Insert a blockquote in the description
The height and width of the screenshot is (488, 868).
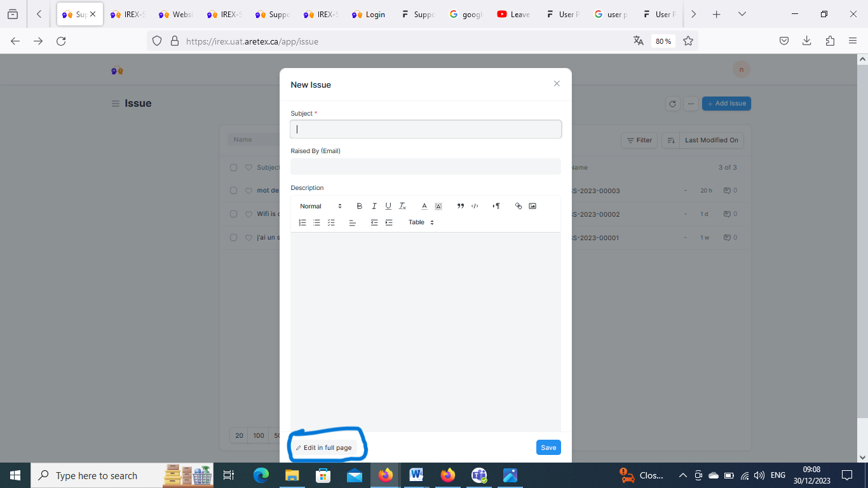click(460, 206)
